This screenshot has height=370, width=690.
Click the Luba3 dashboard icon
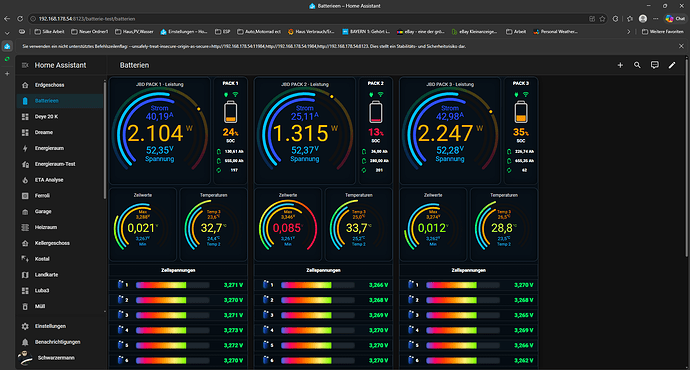(x=25, y=291)
